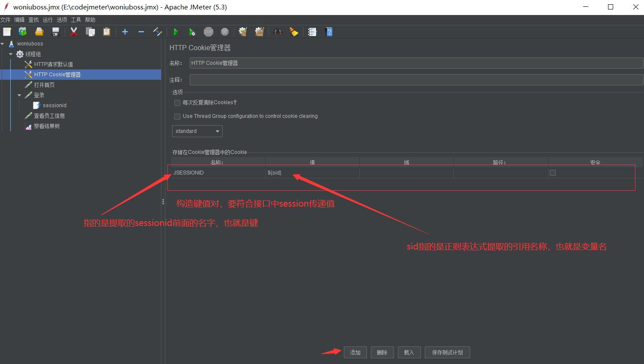The height and width of the screenshot is (364, 644).
Task: Click the 保存测试计划 button
Action: pos(447,352)
